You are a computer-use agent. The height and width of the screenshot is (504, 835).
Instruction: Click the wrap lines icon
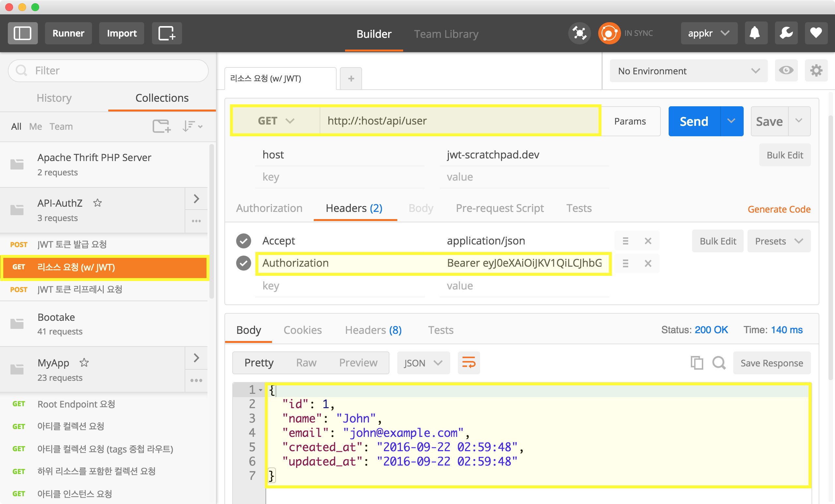pyautogui.click(x=469, y=363)
